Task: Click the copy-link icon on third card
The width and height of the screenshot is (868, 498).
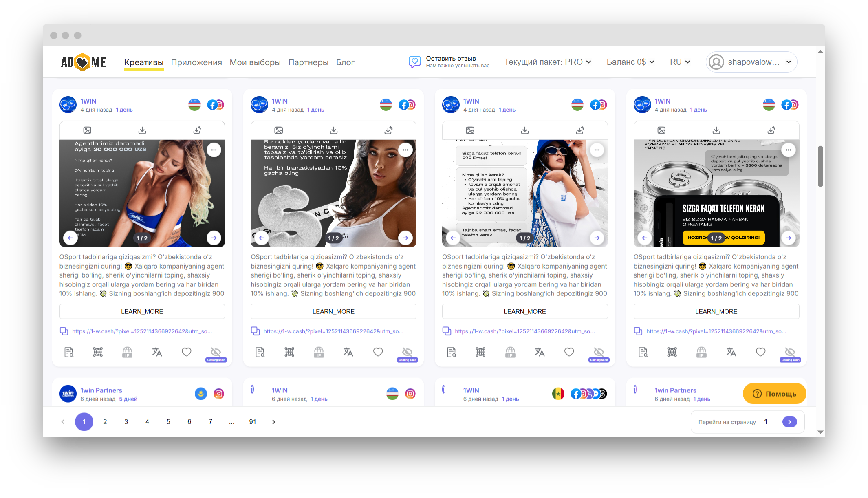Action: [447, 331]
